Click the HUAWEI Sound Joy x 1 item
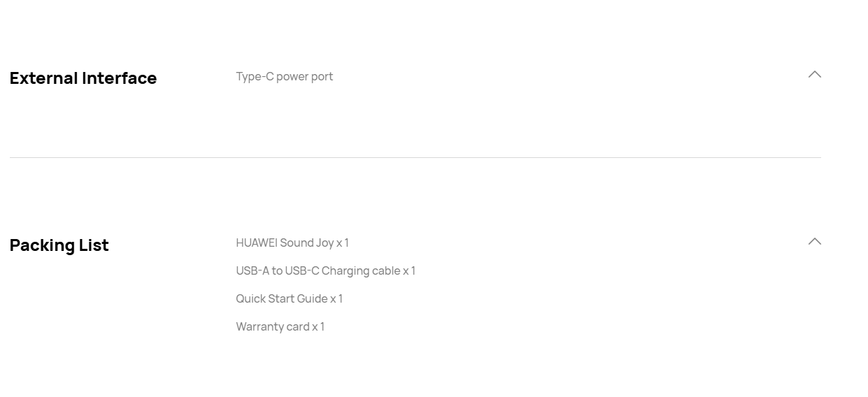This screenshot has width=868, height=397. (x=292, y=243)
